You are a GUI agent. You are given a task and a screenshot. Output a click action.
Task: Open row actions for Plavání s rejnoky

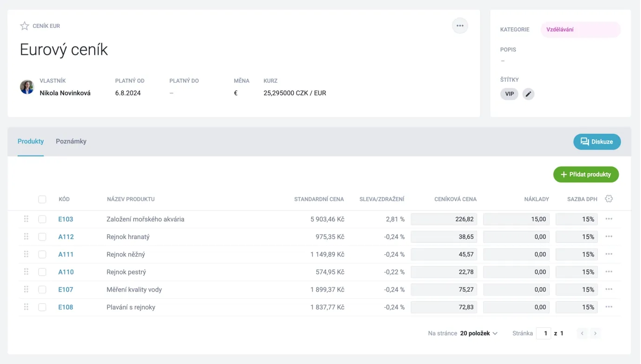click(x=609, y=307)
